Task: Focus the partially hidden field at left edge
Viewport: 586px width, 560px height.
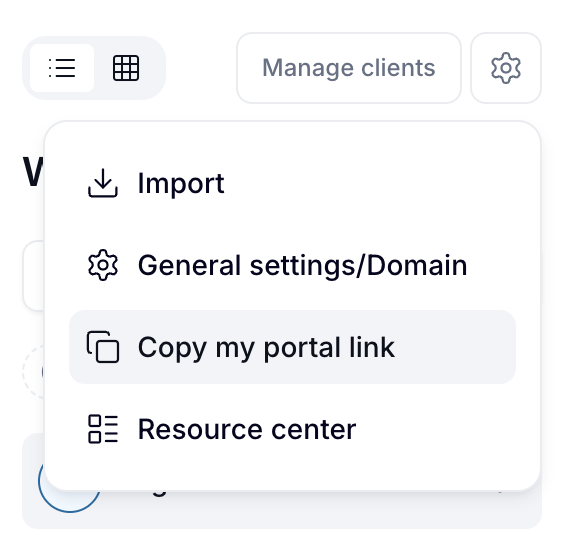Action: (34, 276)
